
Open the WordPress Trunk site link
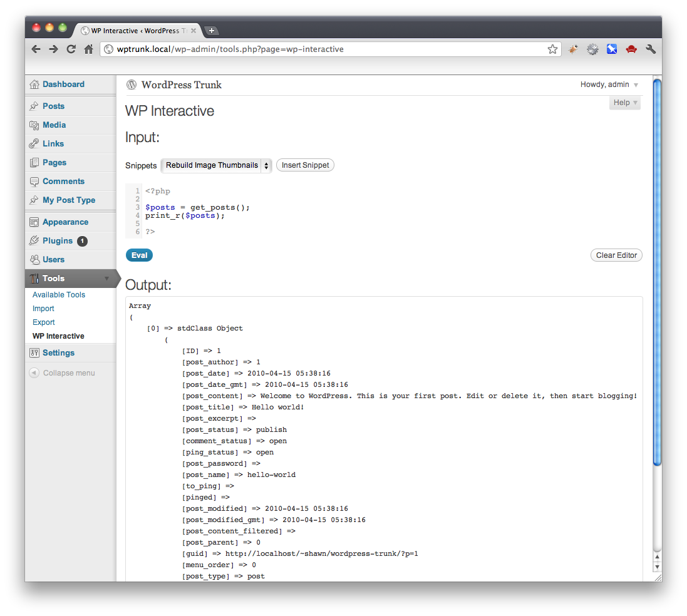coord(182,85)
